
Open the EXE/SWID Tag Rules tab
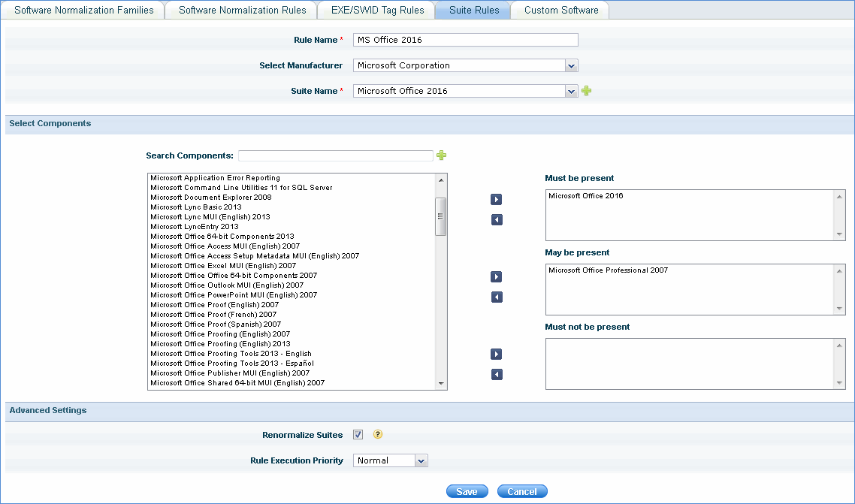378,11
